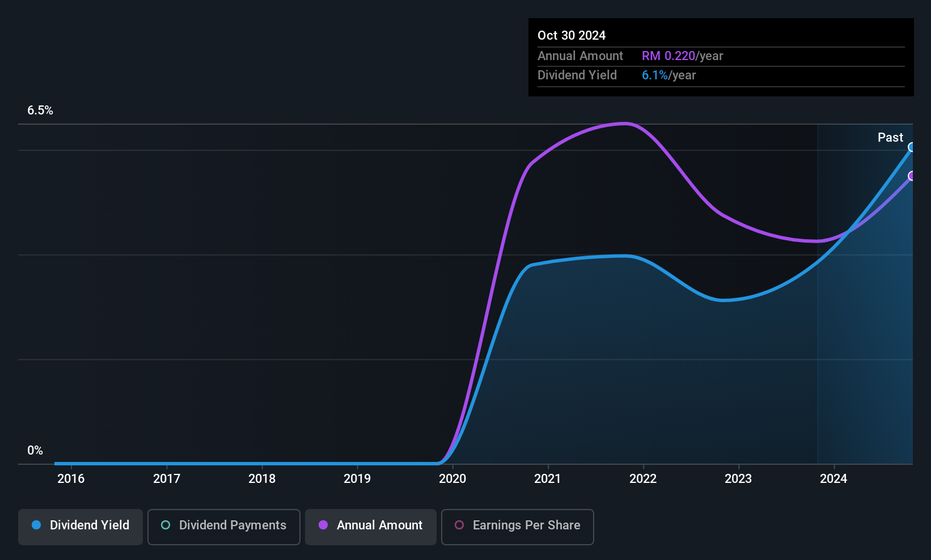931x560 pixels.
Task: Click the RM 0.220 annual amount value
Action: (x=668, y=56)
